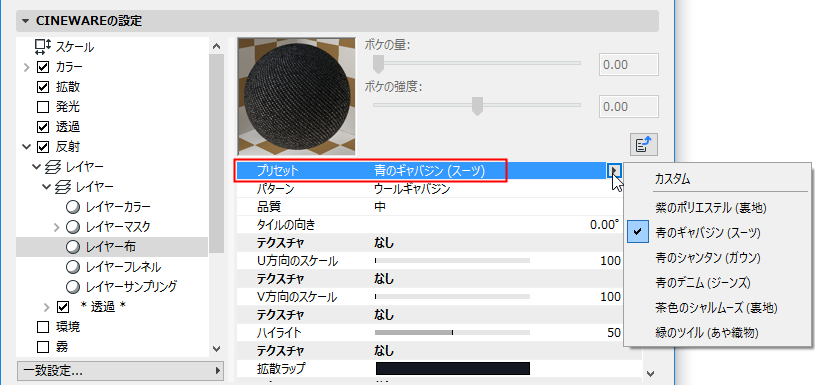The image size is (815, 385).
Task: Choose 青のデニム (ジーンズ) preset
Action: pos(703,283)
